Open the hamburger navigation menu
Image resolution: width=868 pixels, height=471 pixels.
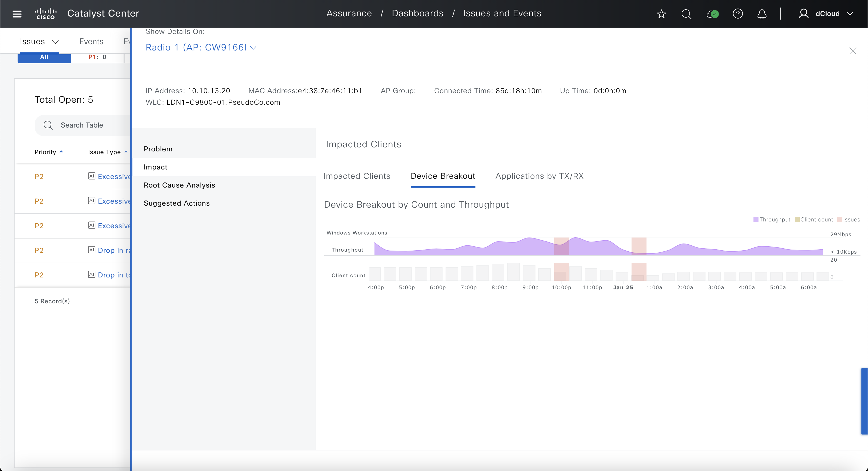[x=17, y=14]
